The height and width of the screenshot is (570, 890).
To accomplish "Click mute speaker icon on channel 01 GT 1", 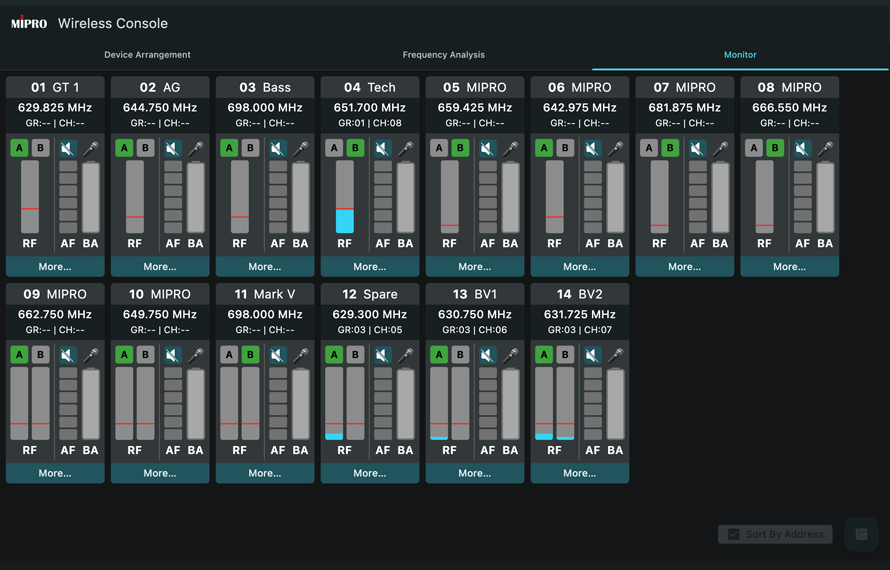I will coord(68,148).
